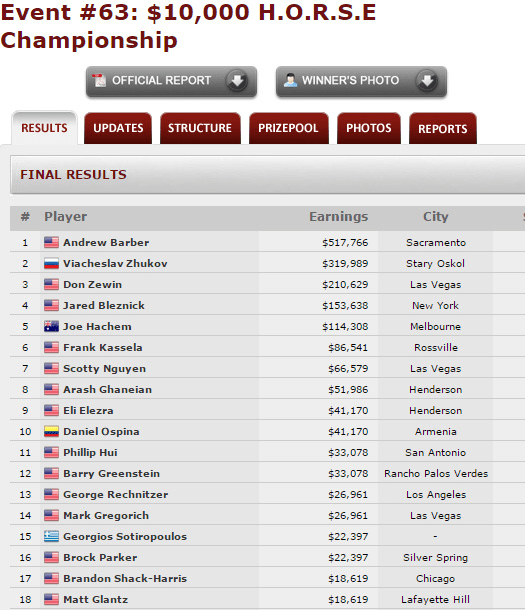
Task: Open the Reports tab
Action: coord(443,129)
